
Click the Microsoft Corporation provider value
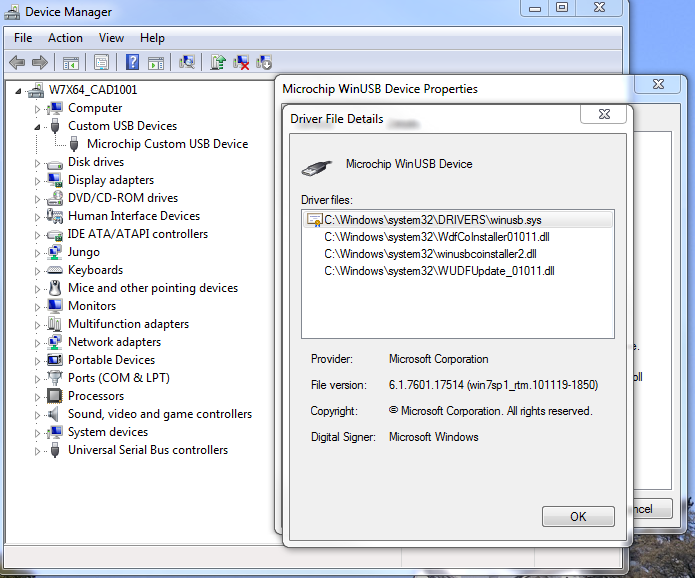coord(438,359)
